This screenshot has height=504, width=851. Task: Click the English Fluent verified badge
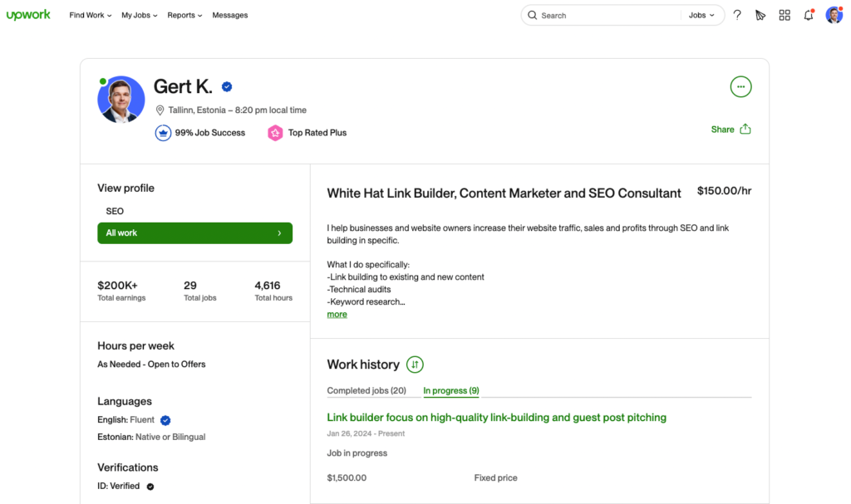coord(165,420)
